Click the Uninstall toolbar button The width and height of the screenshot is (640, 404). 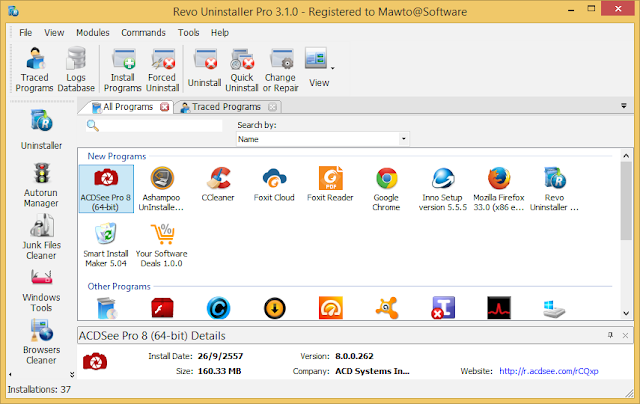click(204, 68)
